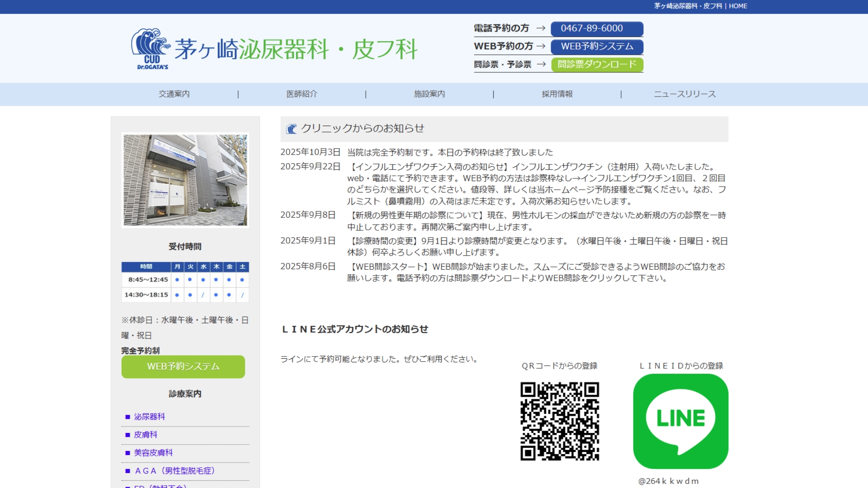Open the 採用情報 navigation tab
Screen dimensions: 868x488
557,94
